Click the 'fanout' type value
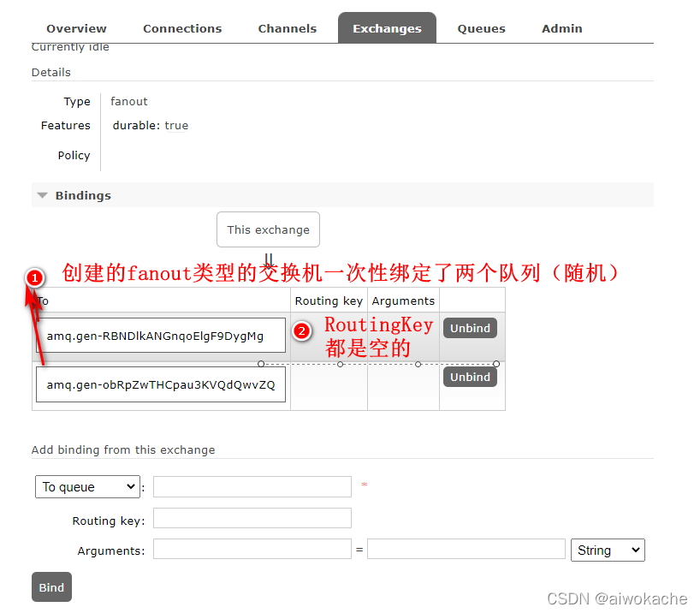The height and width of the screenshot is (613, 700). coord(129,101)
